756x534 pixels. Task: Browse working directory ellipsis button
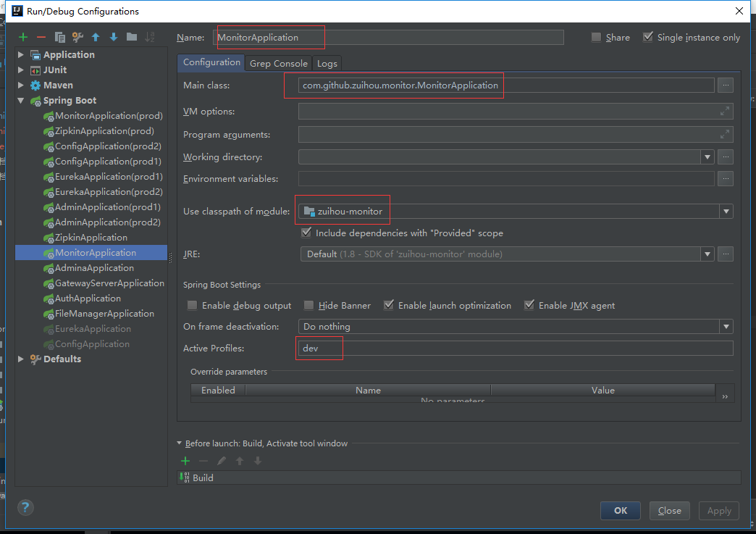pyautogui.click(x=726, y=157)
